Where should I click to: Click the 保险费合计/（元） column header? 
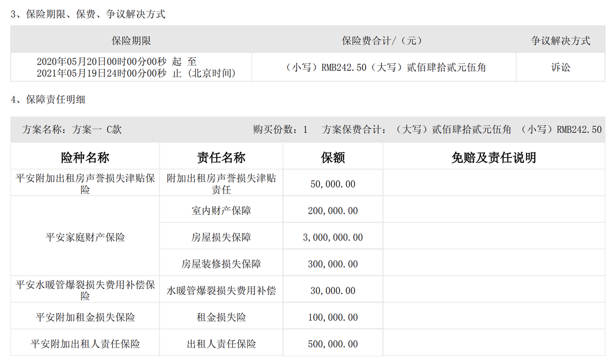tap(383, 41)
